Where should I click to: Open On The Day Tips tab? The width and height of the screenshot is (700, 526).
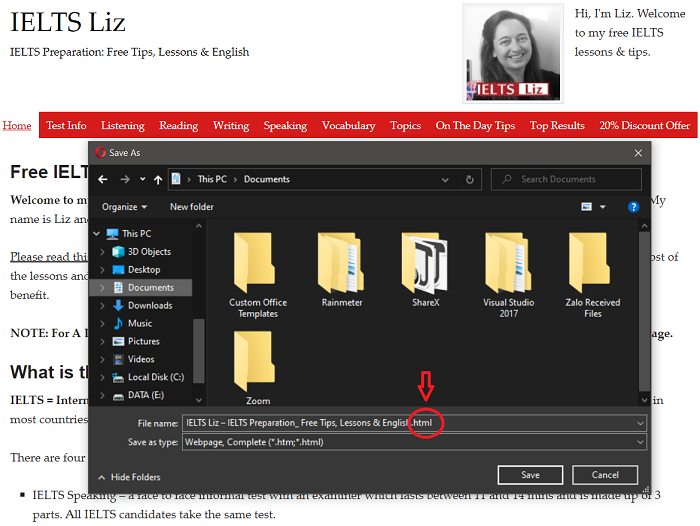coord(475,125)
